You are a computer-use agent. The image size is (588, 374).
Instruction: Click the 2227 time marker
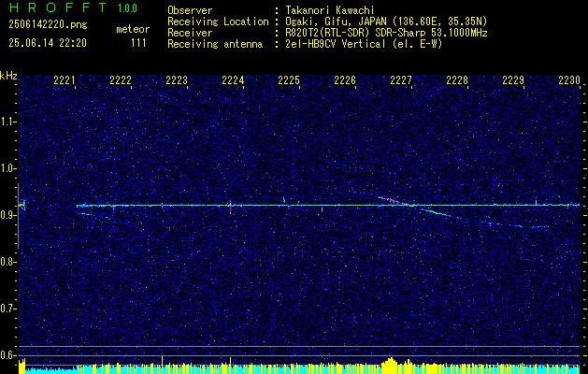(401, 80)
